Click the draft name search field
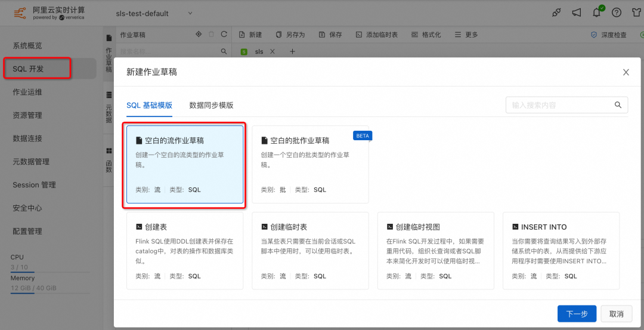 click(x=169, y=52)
